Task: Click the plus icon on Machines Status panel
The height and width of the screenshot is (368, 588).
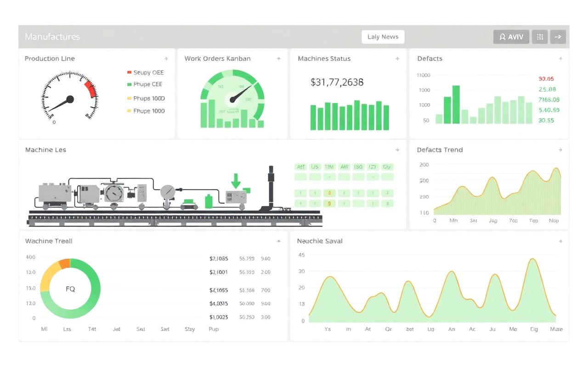Action: (x=397, y=59)
